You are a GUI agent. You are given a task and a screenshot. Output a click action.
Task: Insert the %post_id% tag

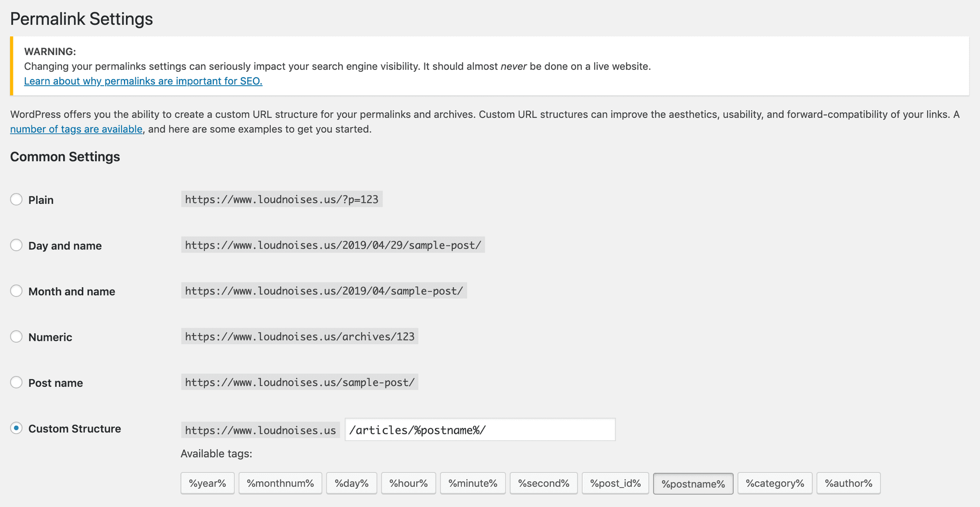[615, 483]
